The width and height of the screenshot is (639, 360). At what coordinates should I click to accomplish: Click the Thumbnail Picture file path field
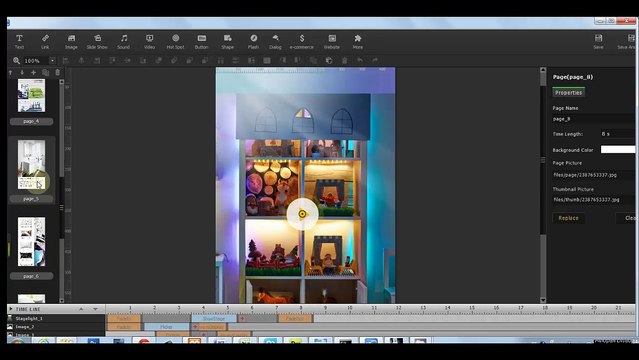pyautogui.click(x=593, y=200)
